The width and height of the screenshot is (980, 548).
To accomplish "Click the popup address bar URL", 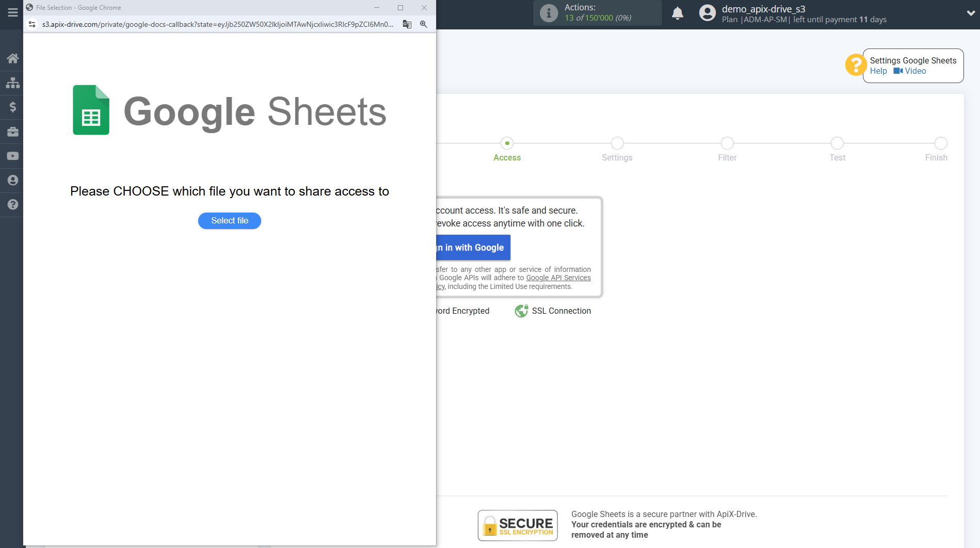I will 217,24.
